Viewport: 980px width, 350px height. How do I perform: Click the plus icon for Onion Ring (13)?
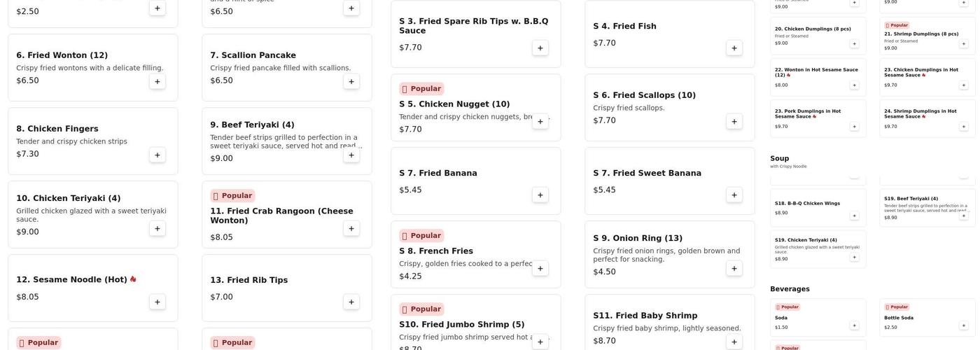pyautogui.click(x=734, y=268)
